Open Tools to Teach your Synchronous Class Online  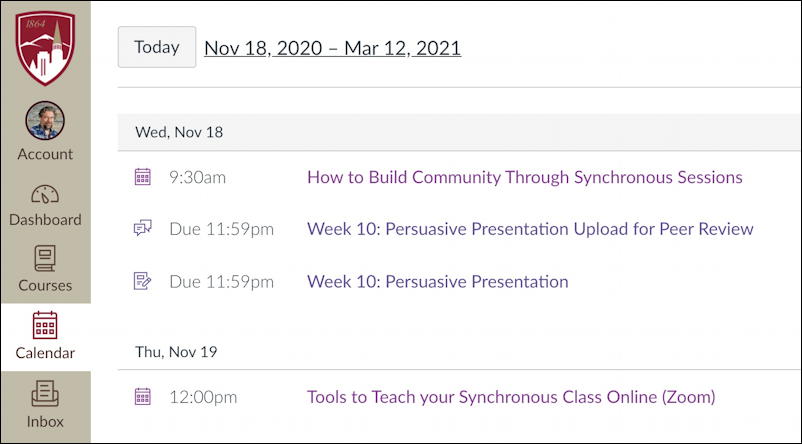coord(511,397)
